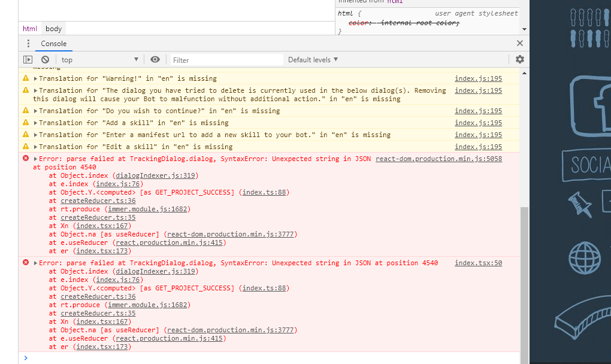611x364 pixels.
Task: Click the Filter input box
Action: point(226,59)
